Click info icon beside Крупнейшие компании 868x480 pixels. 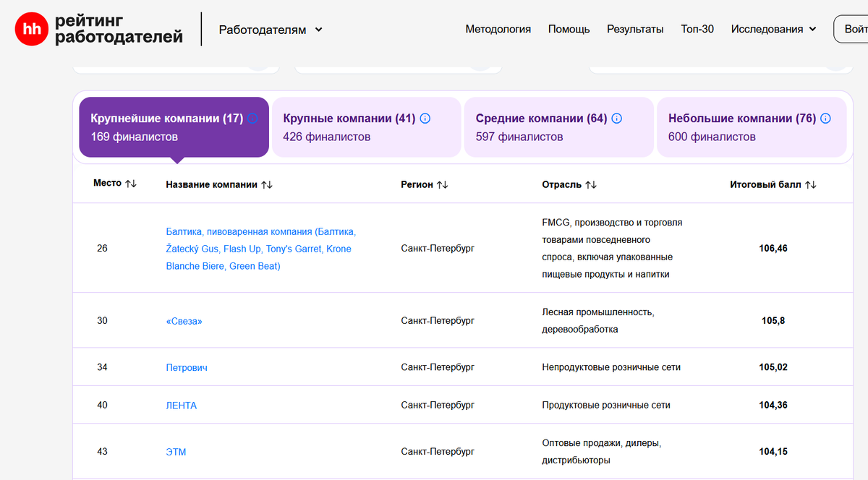252,119
